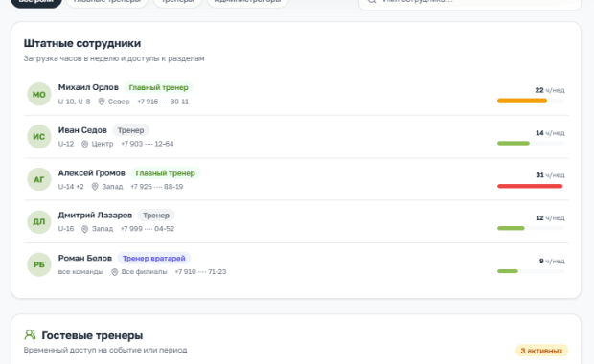Click the 22 ч/нед value
594x364 pixels.
click(550, 90)
